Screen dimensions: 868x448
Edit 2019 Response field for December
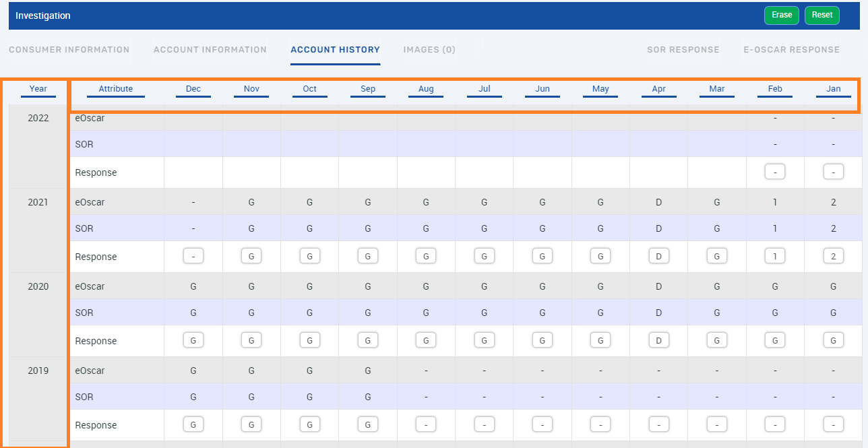193,425
